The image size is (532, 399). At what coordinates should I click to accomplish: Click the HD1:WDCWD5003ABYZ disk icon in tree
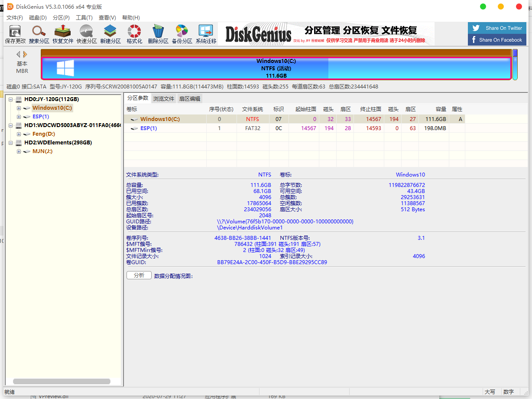tap(19, 125)
